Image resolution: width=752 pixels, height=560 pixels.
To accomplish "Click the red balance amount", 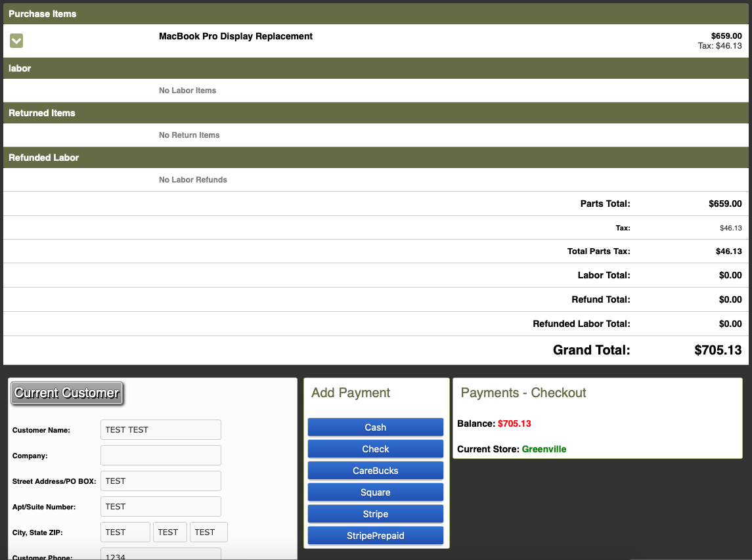I will pos(514,423).
